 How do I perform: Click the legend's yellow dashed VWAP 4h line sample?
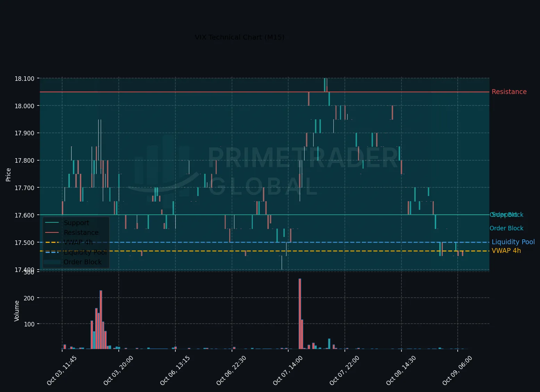point(52,242)
